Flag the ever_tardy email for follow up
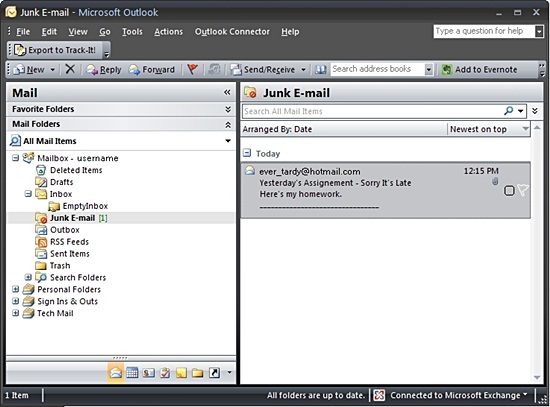 click(x=523, y=191)
